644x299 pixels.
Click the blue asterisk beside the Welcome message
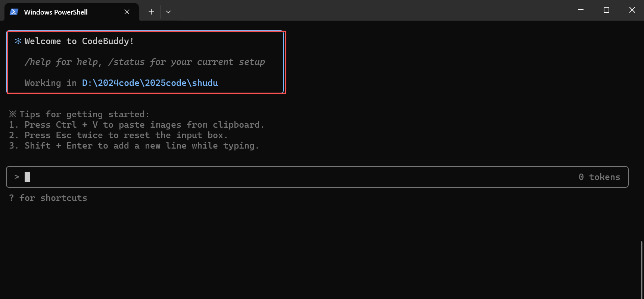coord(18,41)
